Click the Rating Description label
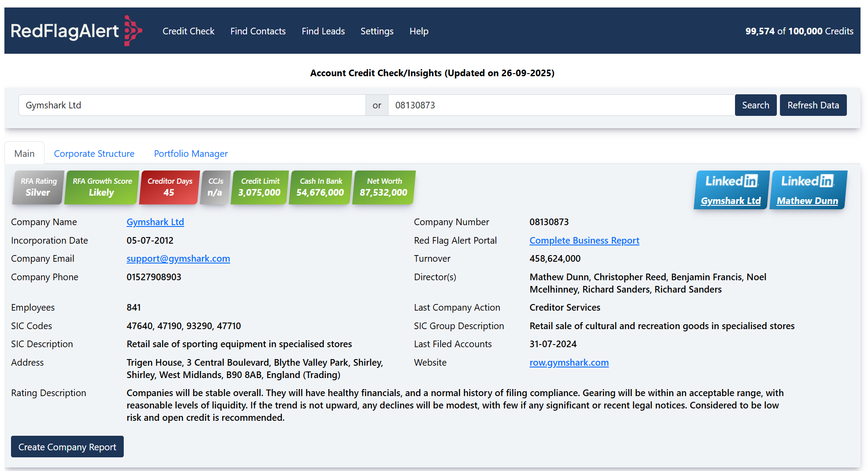 click(x=48, y=393)
